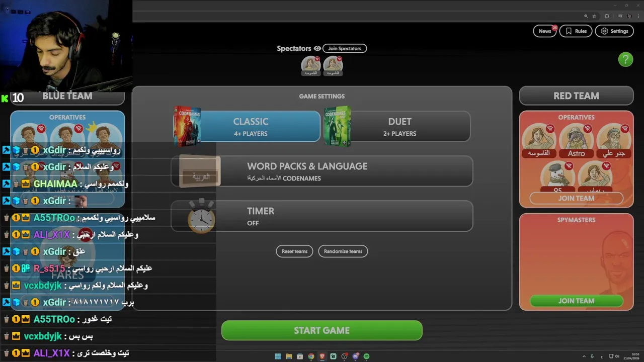Click the browser zoom magnifier icon
Viewport: 644px width, 362px height.
click(586, 16)
